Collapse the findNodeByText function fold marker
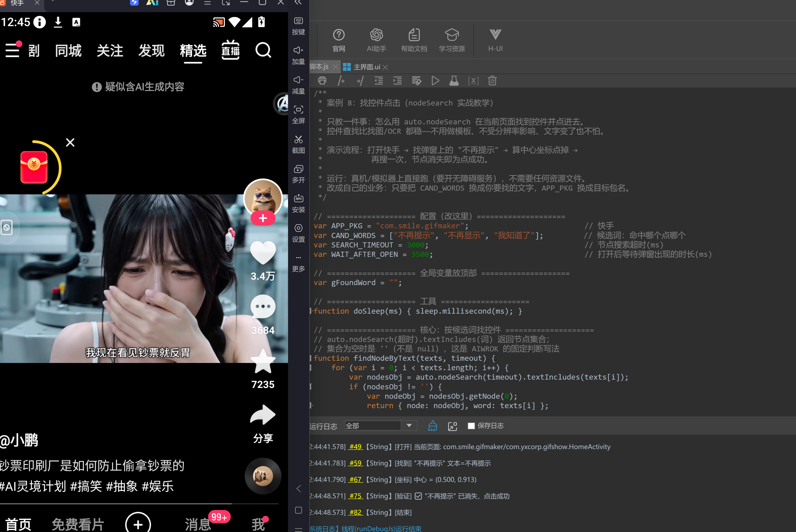Image resolution: width=796 pixels, height=532 pixels. pyautogui.click(x=311, y=358)
